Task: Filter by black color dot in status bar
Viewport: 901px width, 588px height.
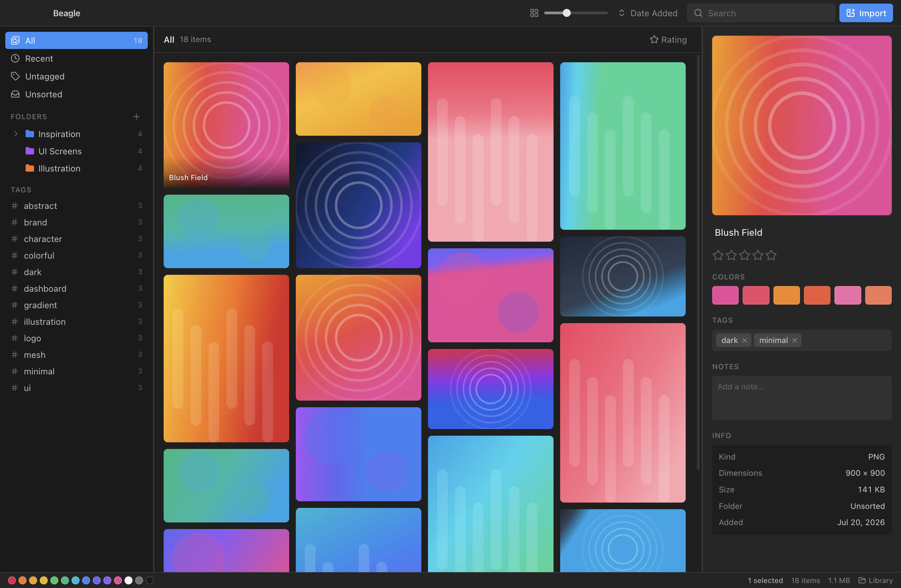Action: point(149,580)
